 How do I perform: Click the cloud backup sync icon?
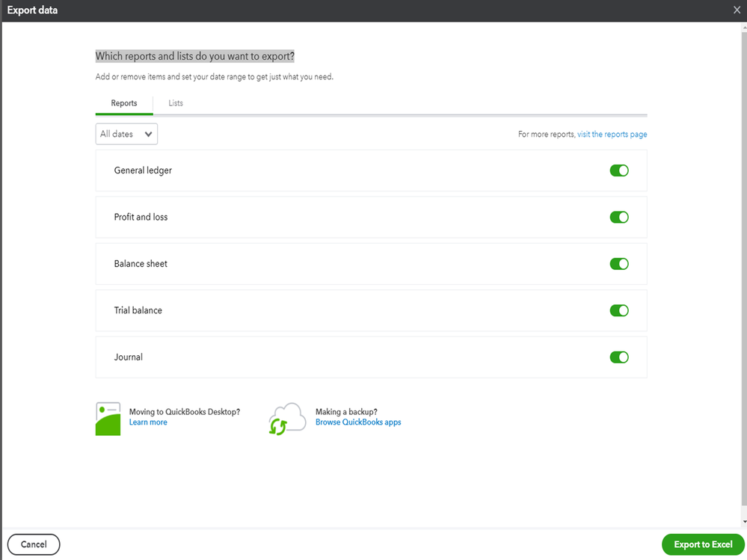click(287, 419)
